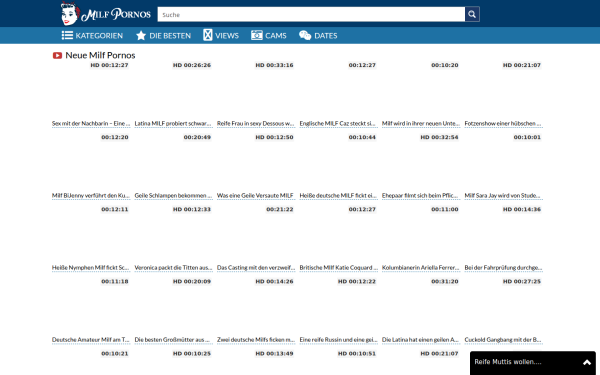Click the duration label "HD 00:20:09"
Screen dimensions: 600x375
192,281
